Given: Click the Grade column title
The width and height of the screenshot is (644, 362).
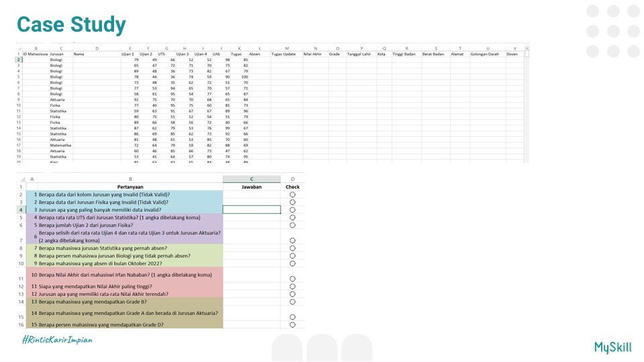Looking at the screenshot, I should 334,54.
